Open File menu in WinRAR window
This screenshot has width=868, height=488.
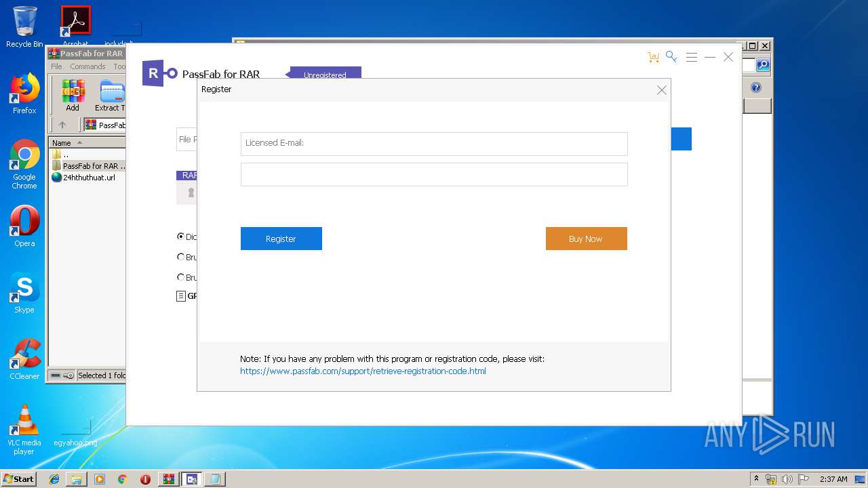[x=56, y=66]
